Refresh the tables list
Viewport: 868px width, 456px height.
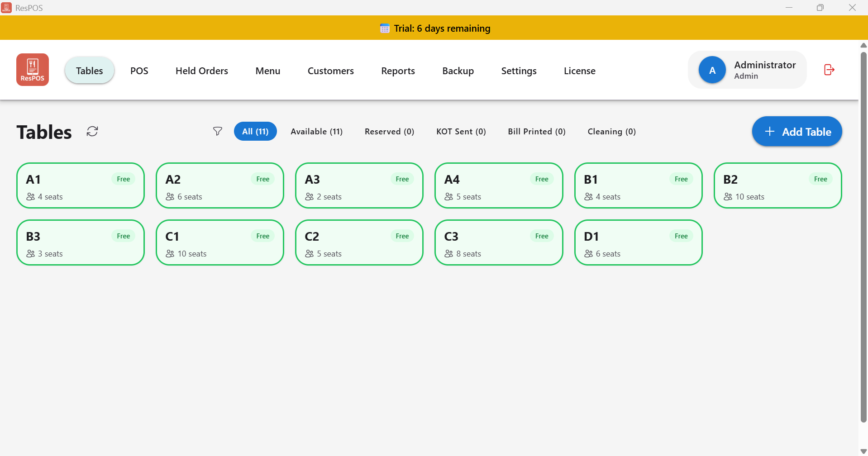pyautogui.click(x=92, y=131)
